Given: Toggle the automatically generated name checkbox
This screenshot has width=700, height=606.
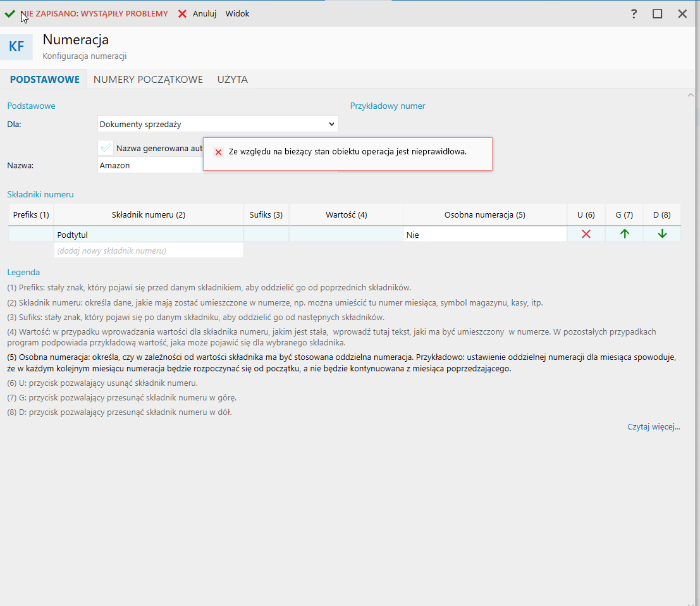Looking at the screenshot, I should click(x=106, y=148).
